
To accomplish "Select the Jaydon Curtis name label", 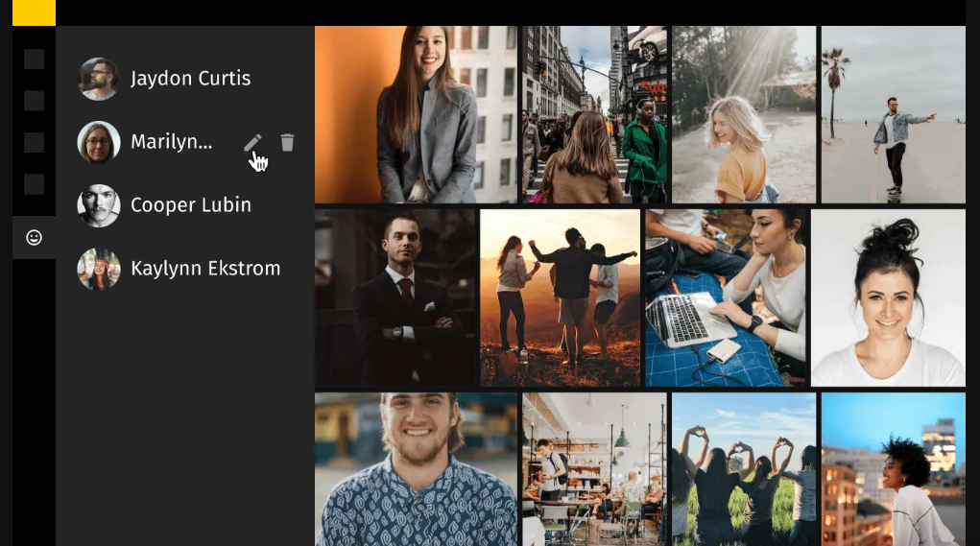I will pyautogui.click(x=190, y=79).
